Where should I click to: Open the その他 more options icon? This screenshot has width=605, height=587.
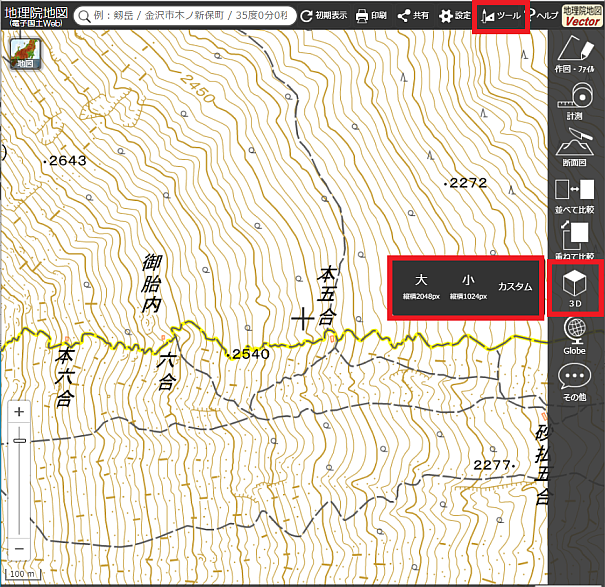(574, 383)
